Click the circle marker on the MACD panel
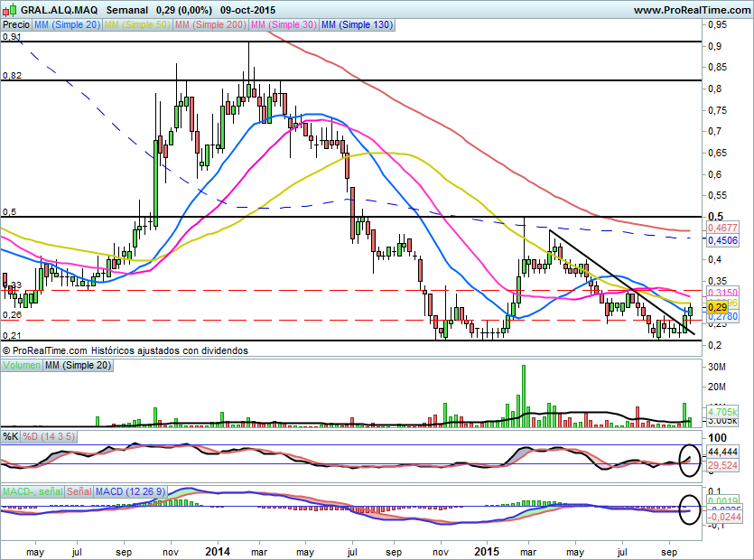Image resolution: width=754 pixels, height=560 pixels. coord(690,510)
